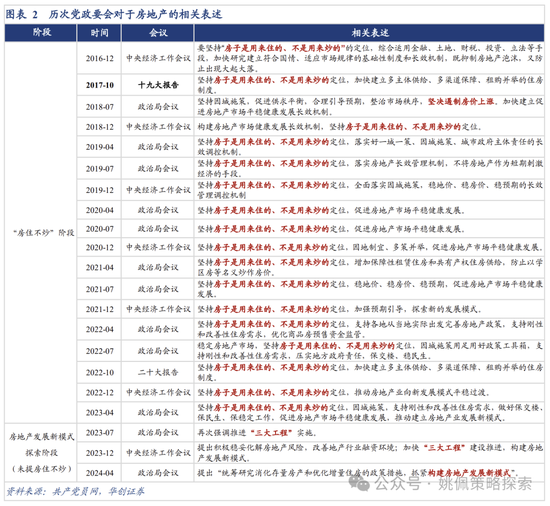This screenshot has height=506, width=550.
Task: Click the 二十大报告 meeting cell
Action: click(x=158, y=372)
